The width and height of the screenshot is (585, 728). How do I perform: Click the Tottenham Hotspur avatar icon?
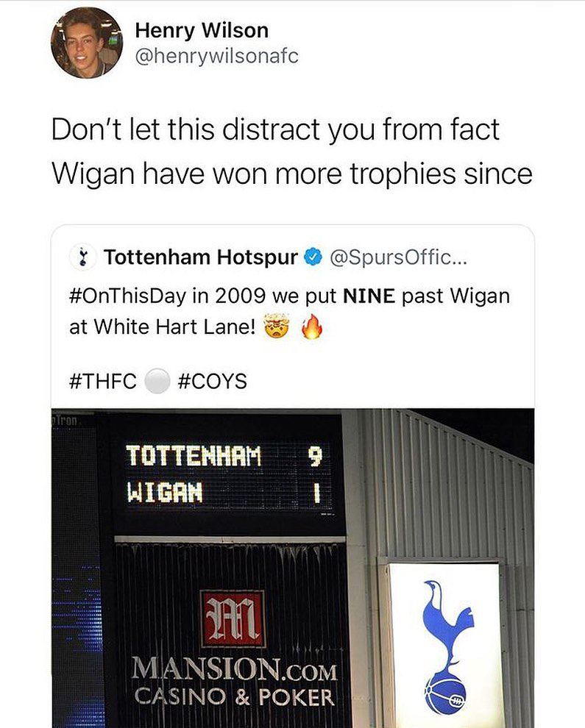83,257
